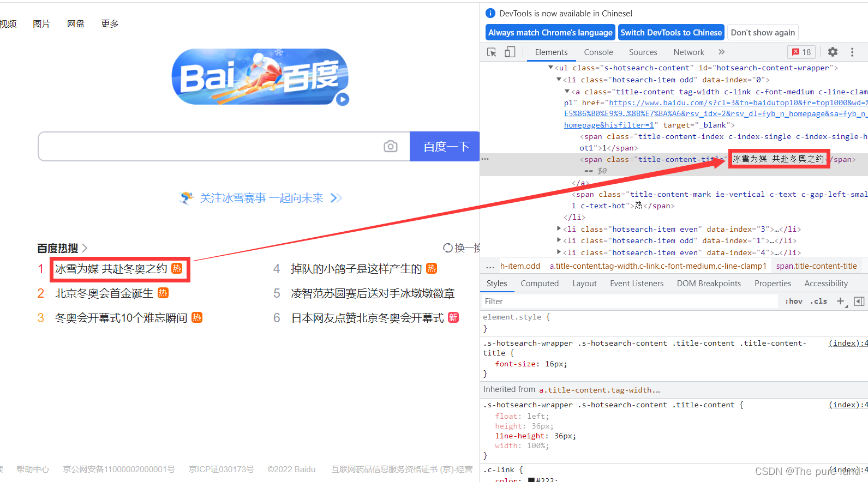
Task: Toggle the computed styles sidebar icon
Action: coord(859,301)
